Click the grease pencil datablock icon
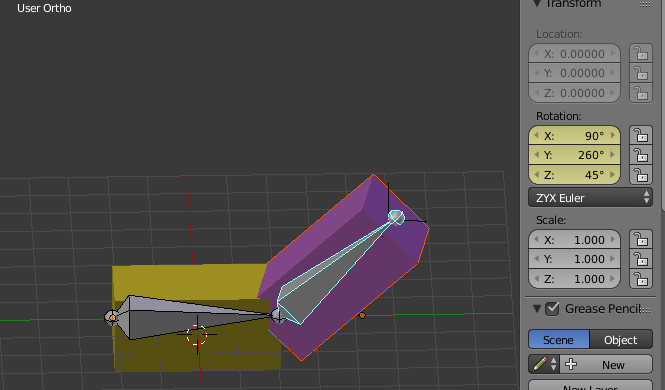Viewport: 665px width, 390px height. tap(544, 364)
